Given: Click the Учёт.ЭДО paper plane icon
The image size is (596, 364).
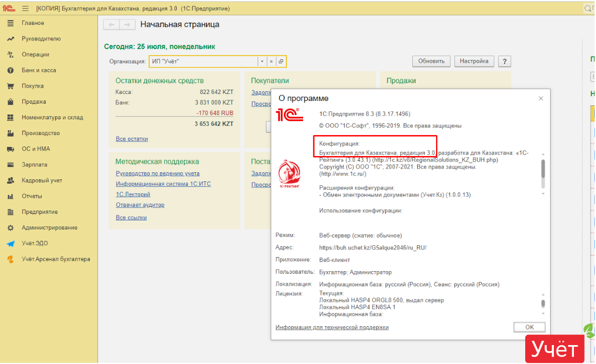Looking at the screenshot, I should pos(10,244).
